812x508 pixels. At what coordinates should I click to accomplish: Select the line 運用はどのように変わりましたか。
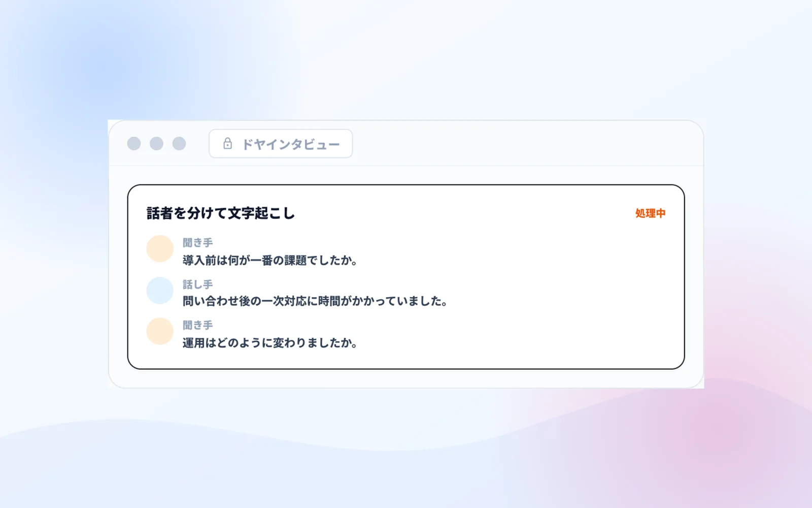(x=270, y=343)
